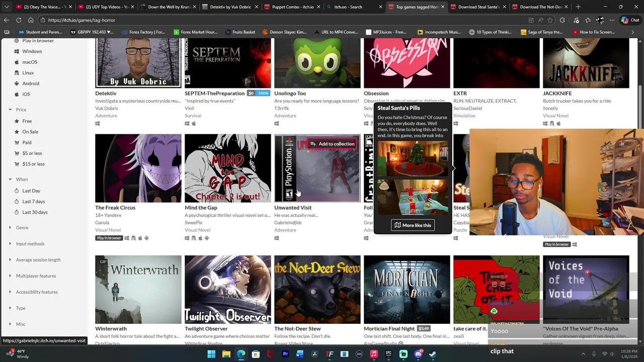Viewport: 644px width, 362px height.
Task: Click More like this in popup
Action: [x=413, y=225]
